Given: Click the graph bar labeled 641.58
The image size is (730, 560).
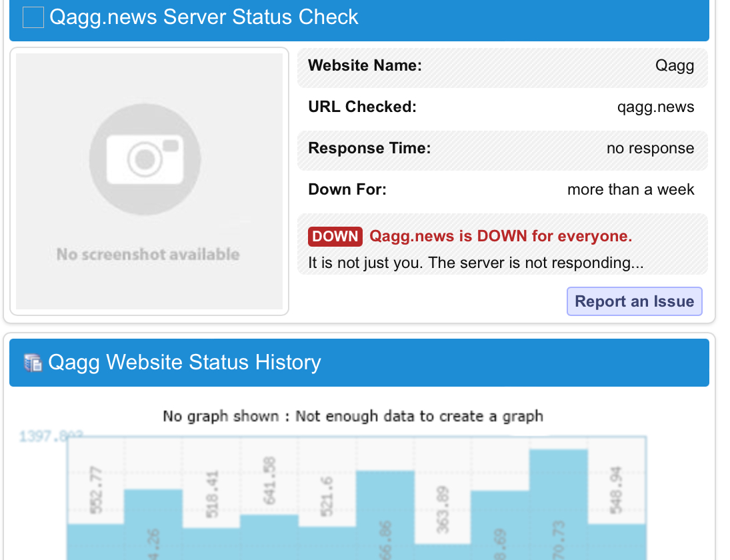Looking at the screenshot, I should pyautogui.click(x=269, y=537).
